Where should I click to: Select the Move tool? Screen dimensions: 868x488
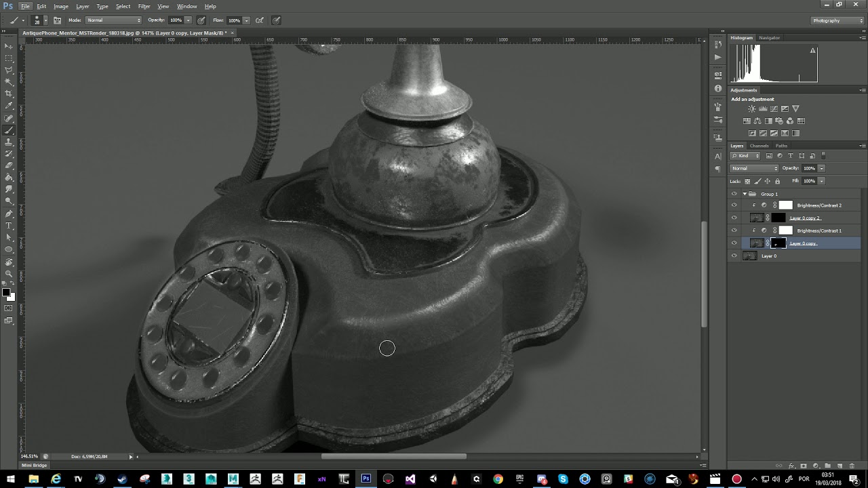[9, 46]
